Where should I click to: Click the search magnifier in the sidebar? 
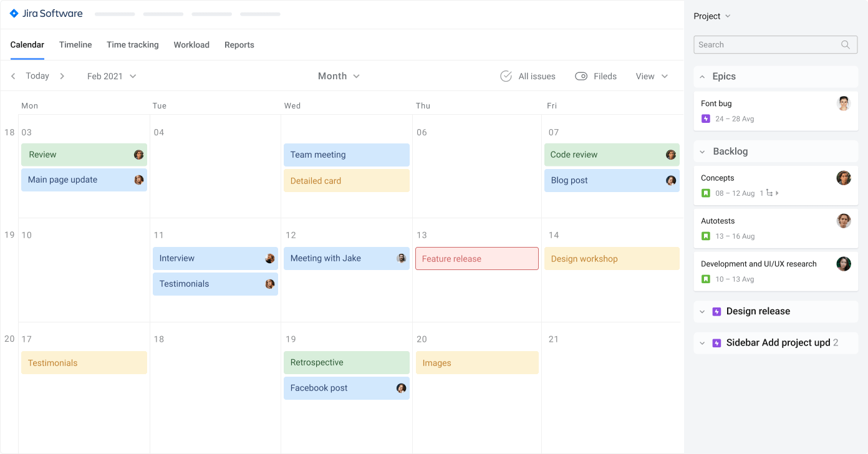pyautogui.click(x=845, y=44)
